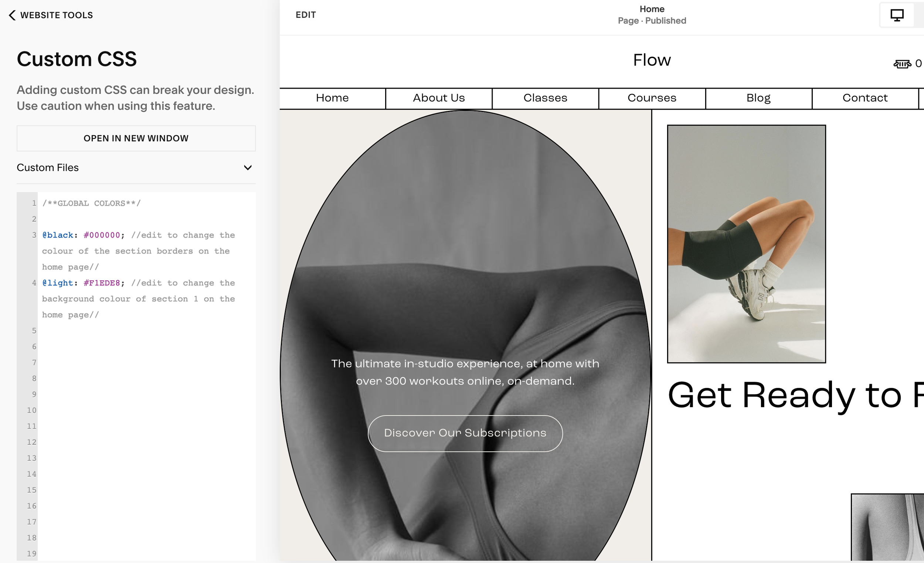The width and height of the screenshot is (924, 563).
Task: Click the Custom CSS heading
Action: click(x=77, y=59)
